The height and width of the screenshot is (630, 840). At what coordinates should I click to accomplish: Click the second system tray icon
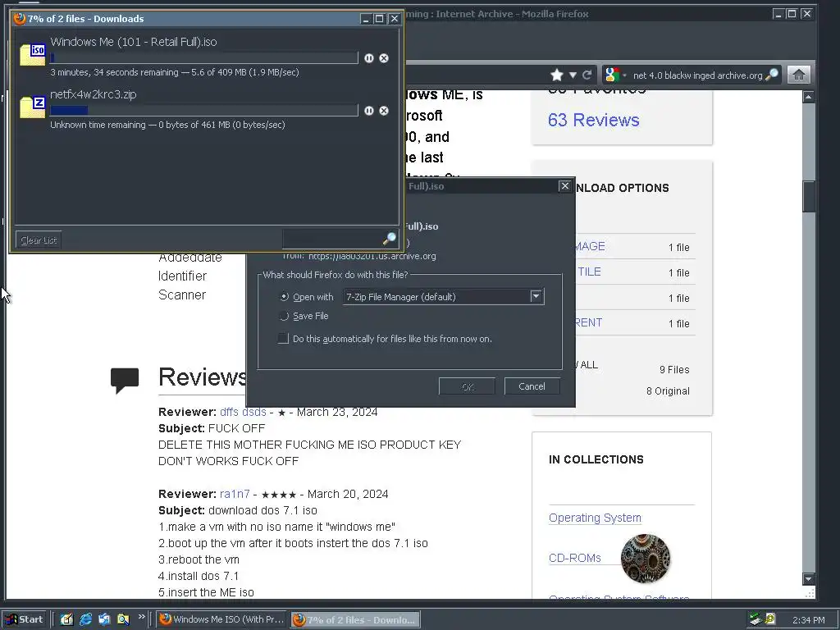770,619
